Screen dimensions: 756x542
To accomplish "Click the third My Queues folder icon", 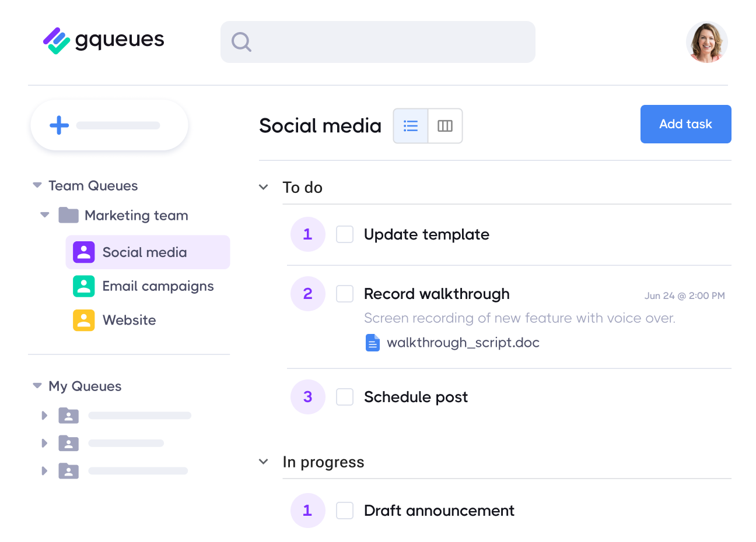I will [x=69, y=471].
